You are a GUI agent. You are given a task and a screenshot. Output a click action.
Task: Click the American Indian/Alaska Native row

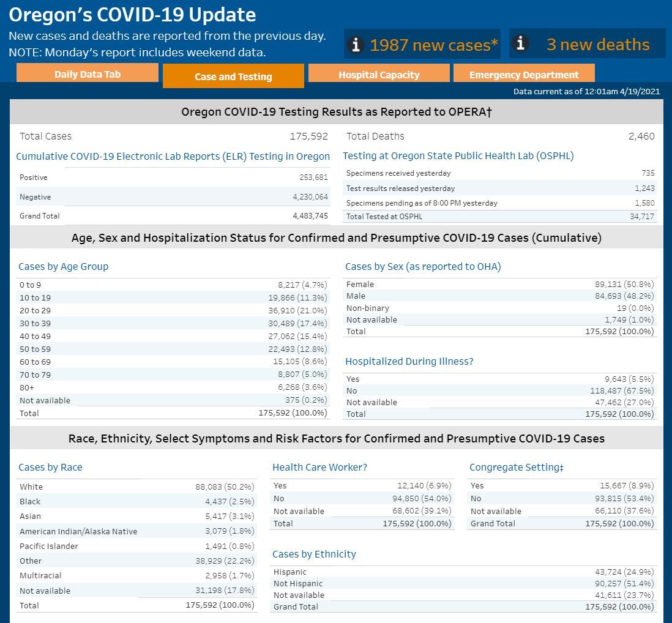pyautogui.click(x=136, y=531)
